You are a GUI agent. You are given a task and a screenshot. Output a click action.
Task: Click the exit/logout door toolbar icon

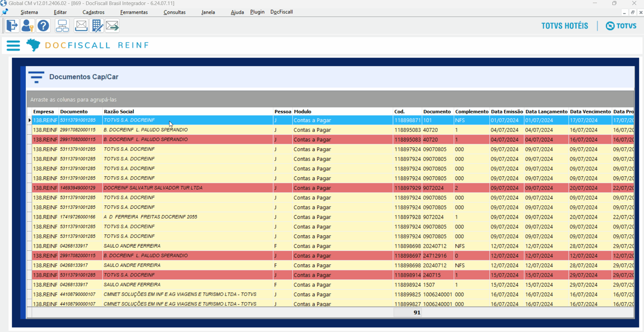pyautogui.click(x=12, y=26)
